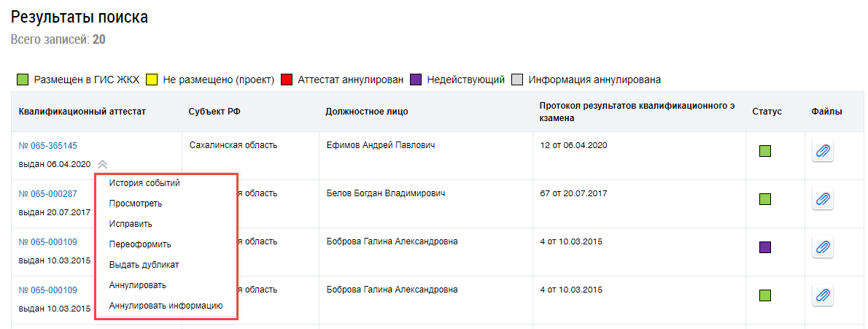Open certificate link № 065-000287
The width and height of the screenshot is (868, 329).
pos(48,194)
